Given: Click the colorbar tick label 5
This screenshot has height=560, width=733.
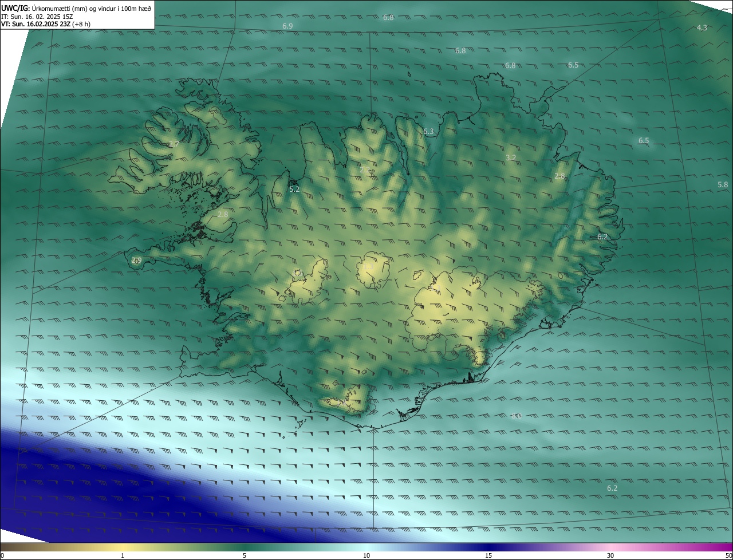Looking at the screenshot, I should 245,555.
